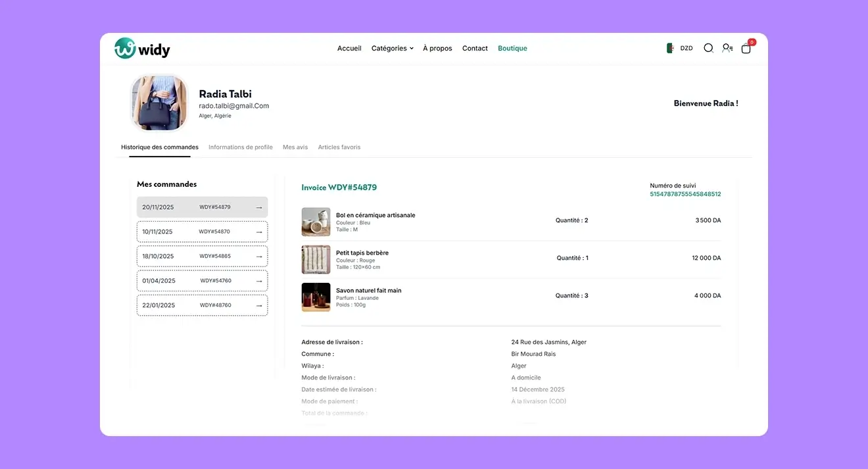Viewport: 868px width, 469px height.
Task: Select the order dated 10/11/2025
Action: (202, 232)
